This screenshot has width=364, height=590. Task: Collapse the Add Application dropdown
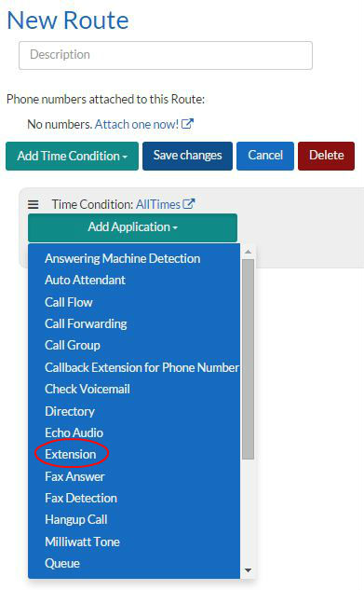[x=132, y=227]
